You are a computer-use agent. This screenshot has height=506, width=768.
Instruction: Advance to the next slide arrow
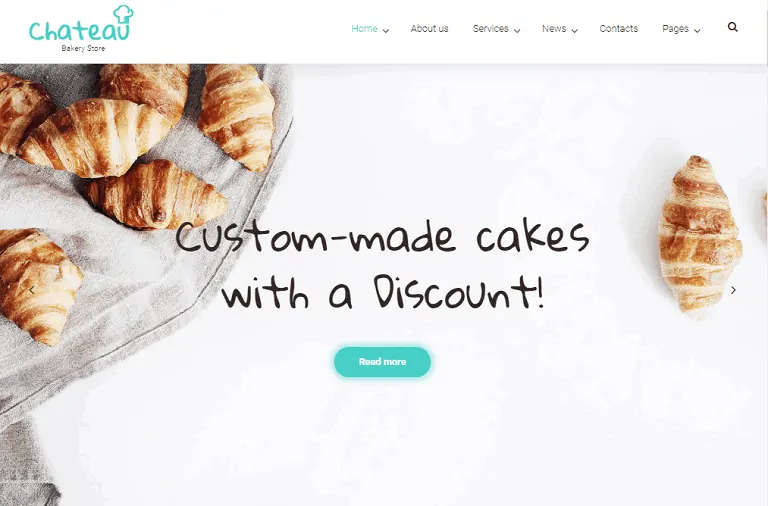[x=733, y=290]
